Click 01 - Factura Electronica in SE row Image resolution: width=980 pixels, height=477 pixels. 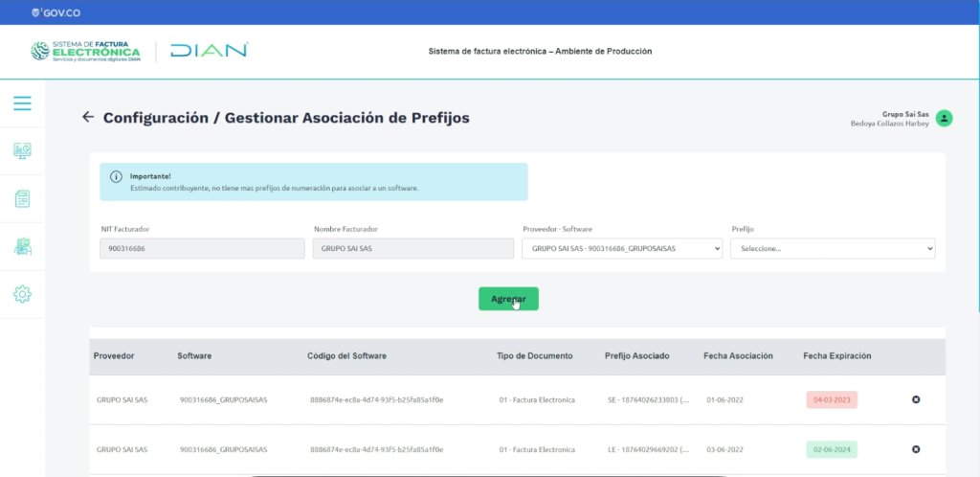click(x=537, y=400)
